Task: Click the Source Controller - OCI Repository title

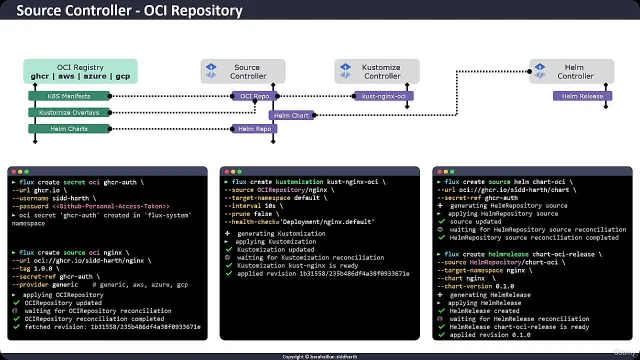Action: point(129,10)
